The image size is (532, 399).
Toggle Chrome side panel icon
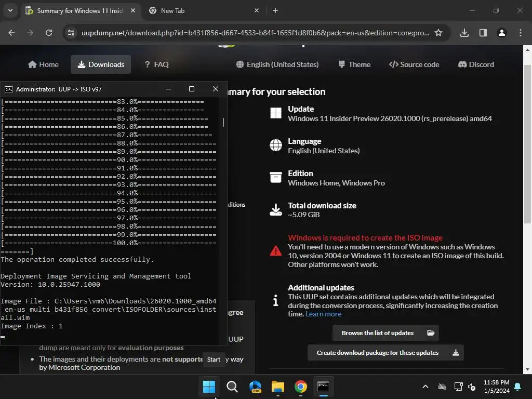(x=483, y=33)
